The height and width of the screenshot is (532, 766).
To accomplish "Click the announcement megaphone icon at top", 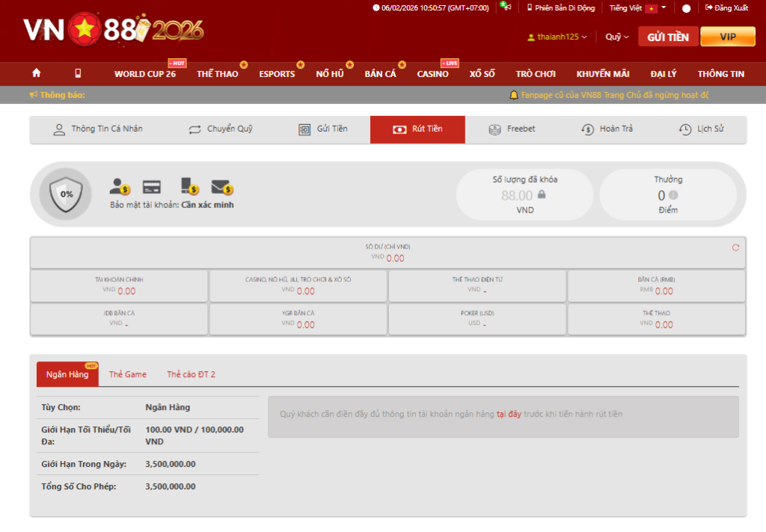I will pos(506,7).
